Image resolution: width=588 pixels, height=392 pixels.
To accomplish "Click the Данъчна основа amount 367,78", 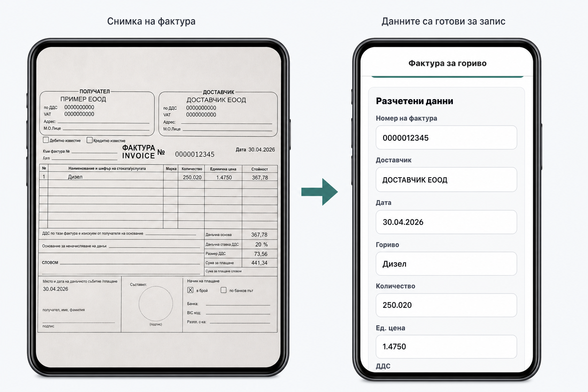I will tap(259, 235).
